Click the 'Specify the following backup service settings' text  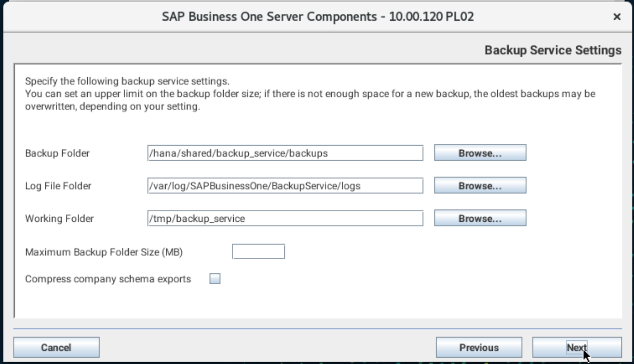[x=127, y=81]
